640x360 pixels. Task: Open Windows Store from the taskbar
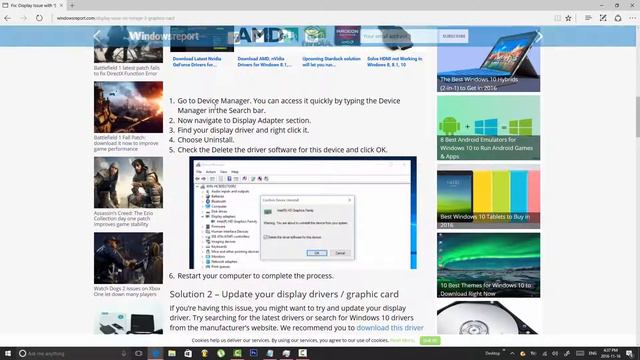coord(188,353)
